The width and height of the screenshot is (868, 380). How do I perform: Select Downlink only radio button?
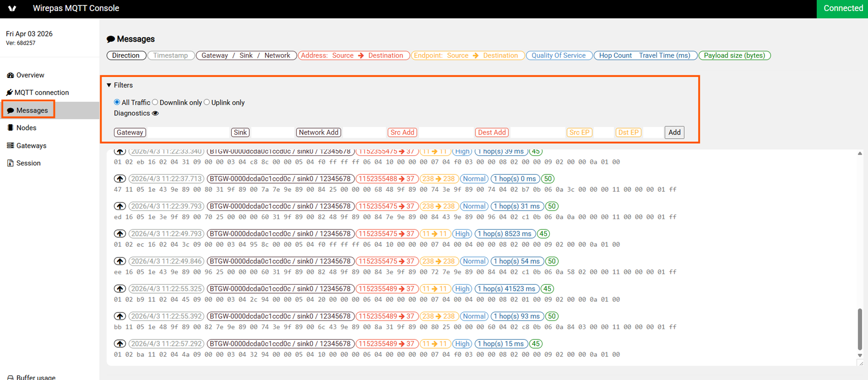155,102
